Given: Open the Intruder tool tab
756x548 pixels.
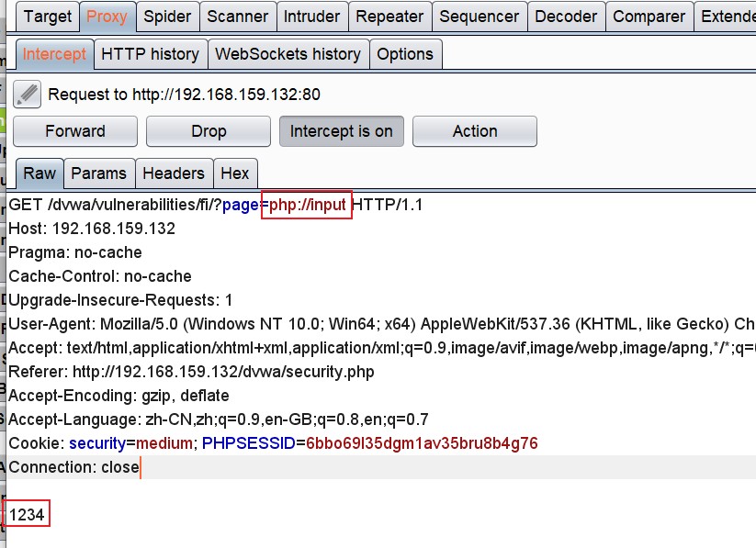Looking at the screenshot, I should click(312, 16).
